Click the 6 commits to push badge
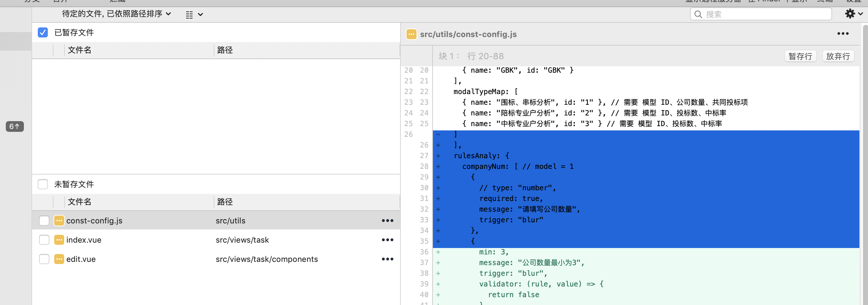 click(15, 126)
